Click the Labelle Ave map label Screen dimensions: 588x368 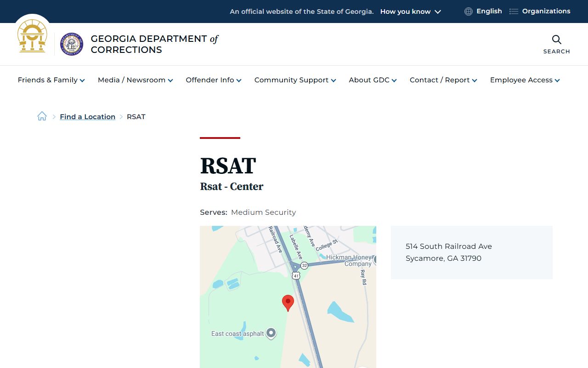(x=296, y=246)
